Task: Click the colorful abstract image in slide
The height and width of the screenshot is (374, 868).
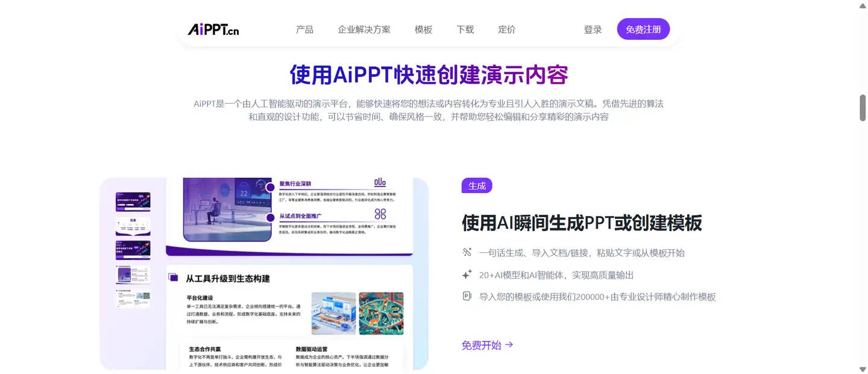Action: (381, 313)
